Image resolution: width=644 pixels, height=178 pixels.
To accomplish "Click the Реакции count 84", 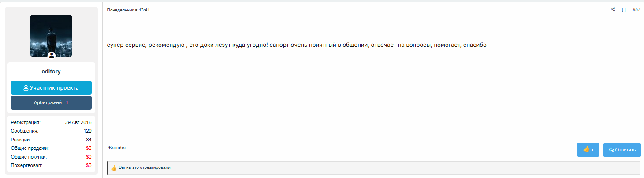I will pos(89,140).
